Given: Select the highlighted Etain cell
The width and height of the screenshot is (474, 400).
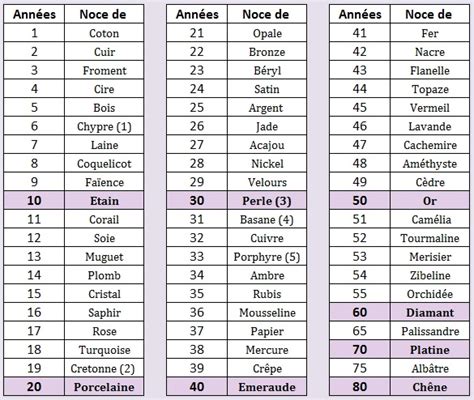Looking at the screenshot, I should 104,201.
